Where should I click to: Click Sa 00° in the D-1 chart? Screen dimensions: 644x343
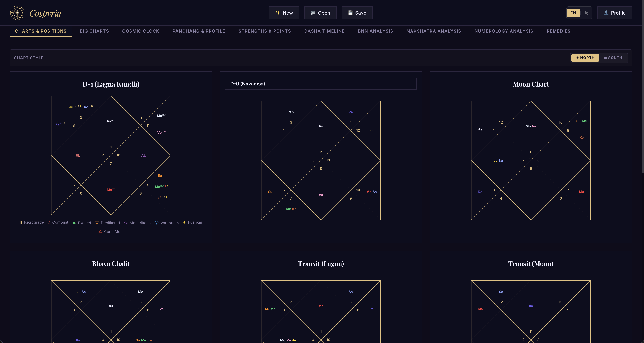(88, 107)
